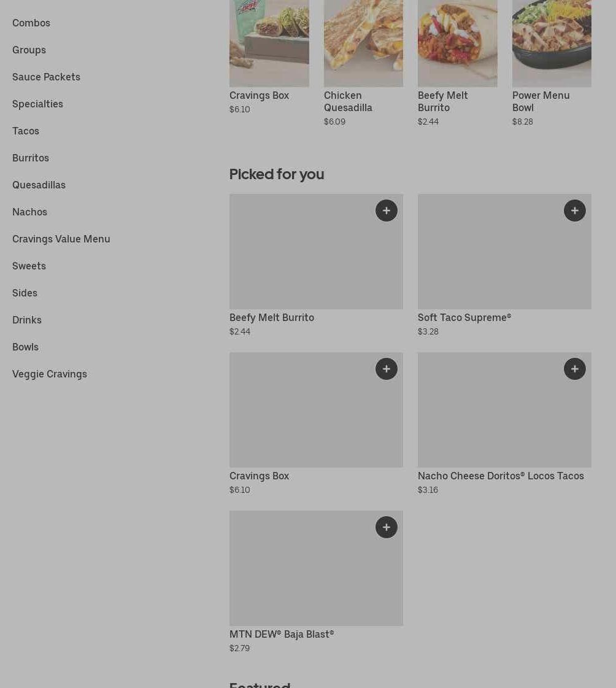
Task: Go to Tacos category
Action: point(26,131)
